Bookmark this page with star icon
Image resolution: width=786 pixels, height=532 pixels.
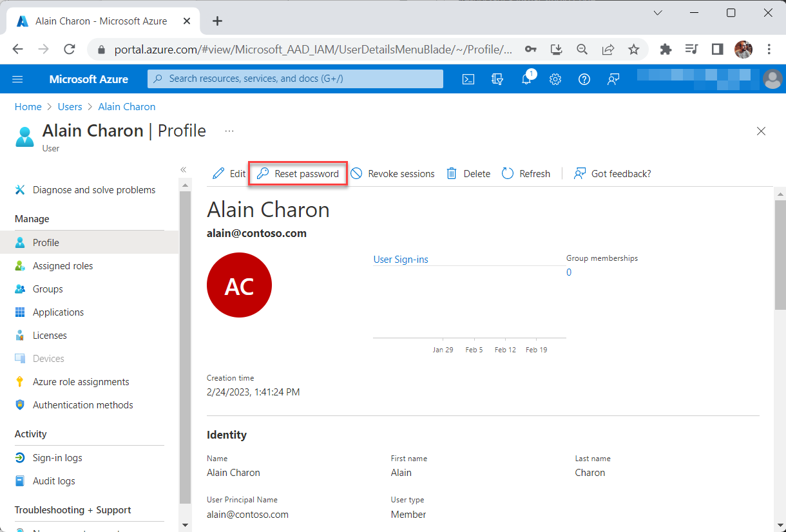[x=634, y=50]
